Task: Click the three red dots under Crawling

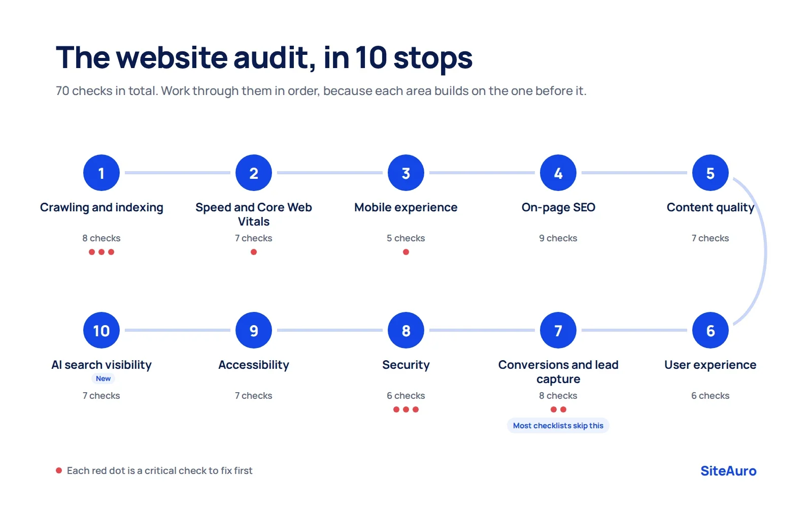Action: [x=101, y=252]
